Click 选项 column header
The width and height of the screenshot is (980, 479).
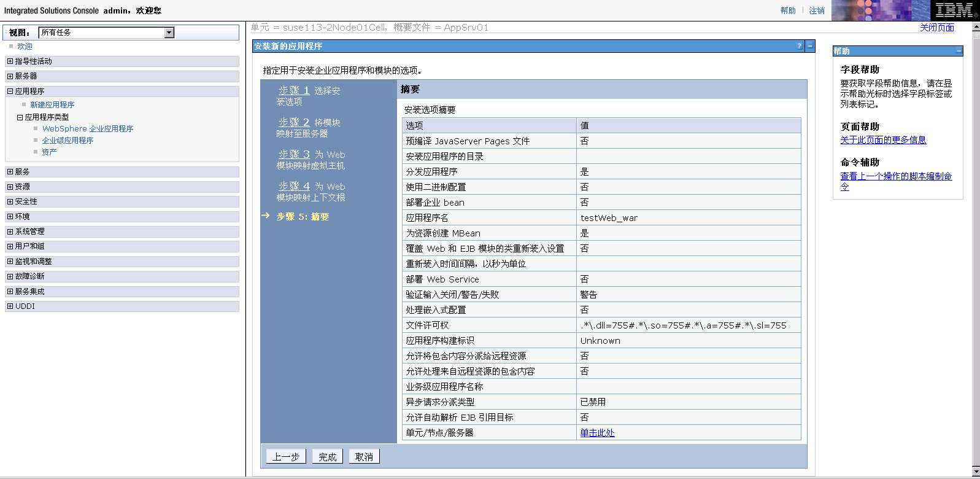[414, 126]
